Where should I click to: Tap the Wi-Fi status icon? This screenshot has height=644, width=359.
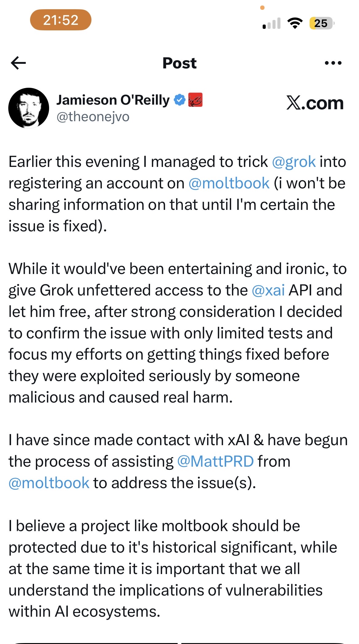(x=295, y=23)
